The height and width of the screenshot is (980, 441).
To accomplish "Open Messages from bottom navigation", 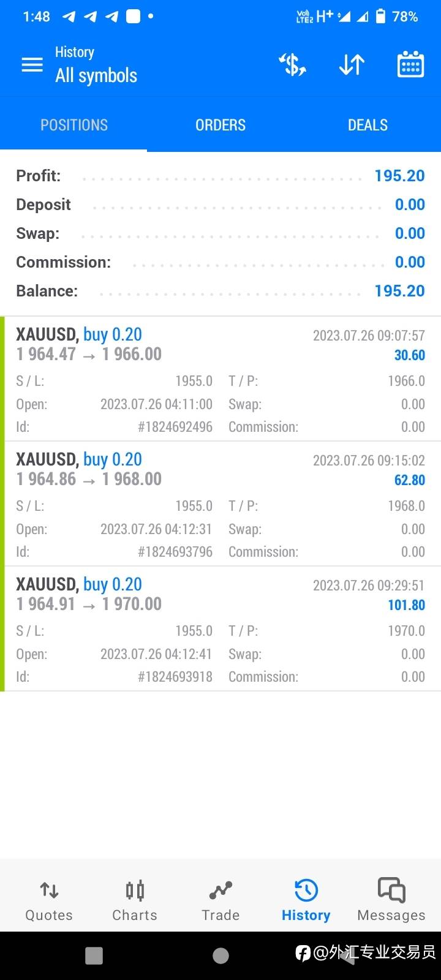I will pos(391,900).
